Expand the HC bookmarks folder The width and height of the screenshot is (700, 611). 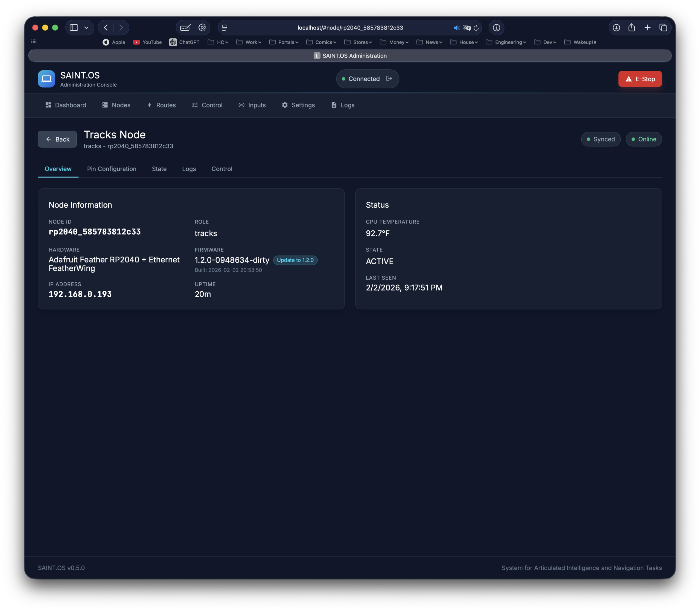(x=218, y=42)
